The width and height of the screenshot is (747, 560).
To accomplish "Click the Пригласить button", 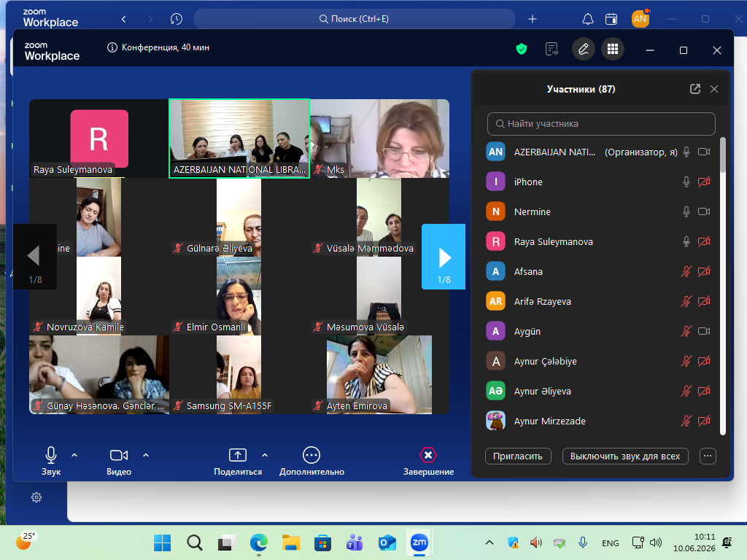I will (518, 456).
